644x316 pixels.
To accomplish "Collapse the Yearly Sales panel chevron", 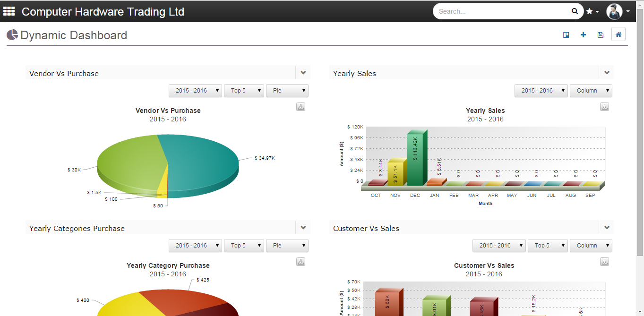I will point(607,73).
